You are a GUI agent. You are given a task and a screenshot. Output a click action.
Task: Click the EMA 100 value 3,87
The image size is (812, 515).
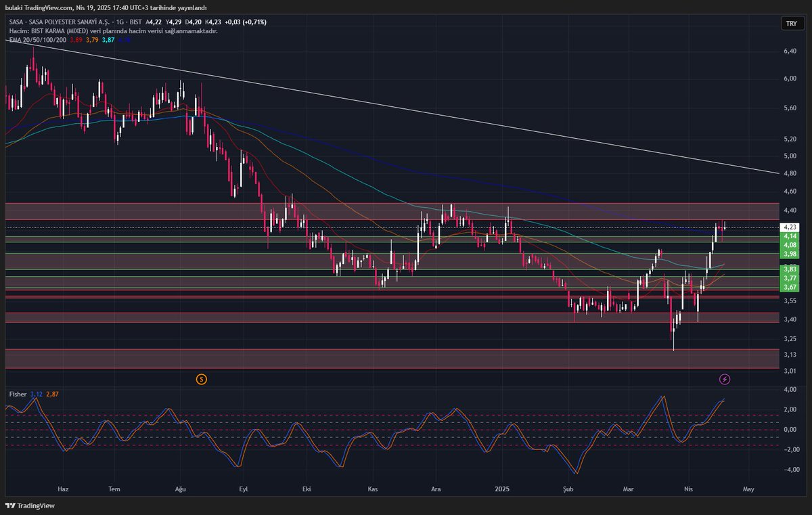coord(108,40)
